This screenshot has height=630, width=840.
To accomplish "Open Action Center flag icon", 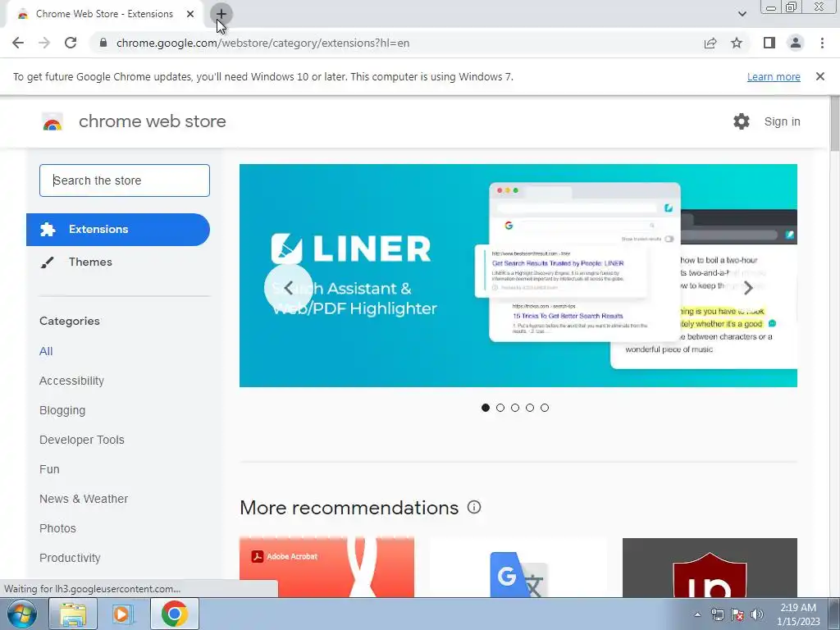I will (737, 614).
